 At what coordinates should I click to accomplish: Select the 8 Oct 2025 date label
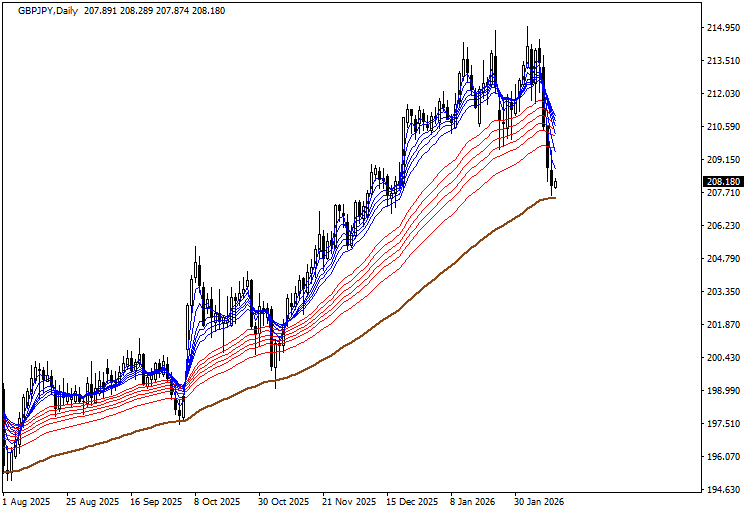(x=217, y=501)
